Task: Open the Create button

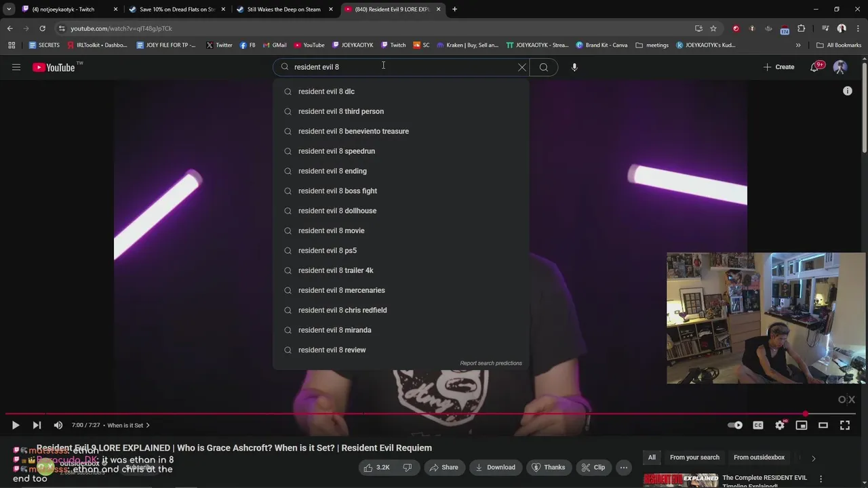Action: click(778, 67)
